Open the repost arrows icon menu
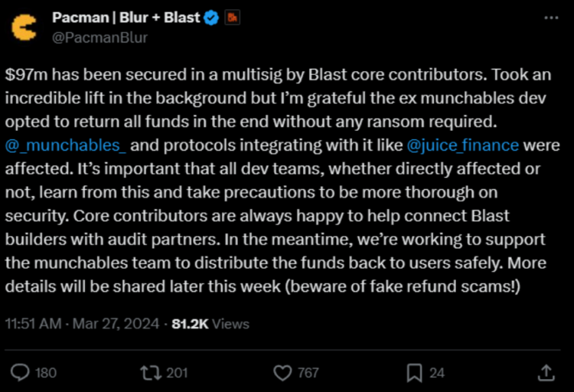Viewport: 574px width, 392px height. 152,372
